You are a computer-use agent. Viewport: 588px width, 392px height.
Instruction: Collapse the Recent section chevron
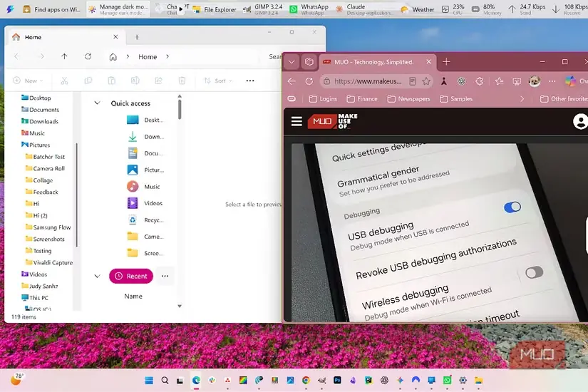click(x=97, y=276)
